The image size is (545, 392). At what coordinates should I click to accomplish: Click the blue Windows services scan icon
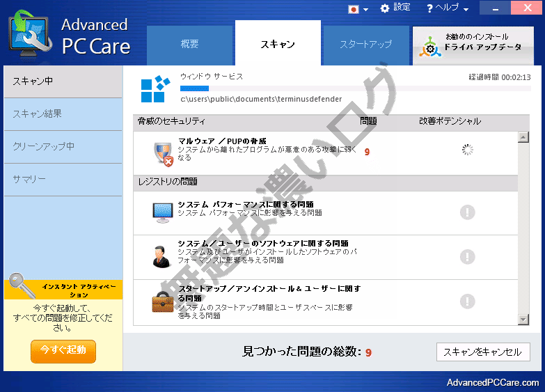click(155, 89)
